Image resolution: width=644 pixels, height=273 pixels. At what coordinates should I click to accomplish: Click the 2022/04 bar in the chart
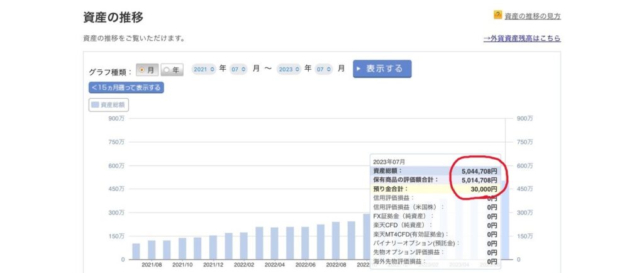click(274, 243)
